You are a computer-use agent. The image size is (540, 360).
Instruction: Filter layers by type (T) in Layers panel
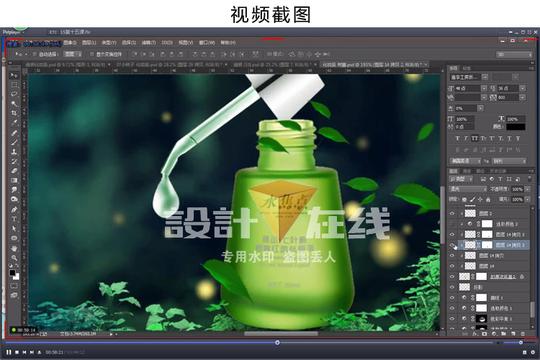tap(500, 179)
